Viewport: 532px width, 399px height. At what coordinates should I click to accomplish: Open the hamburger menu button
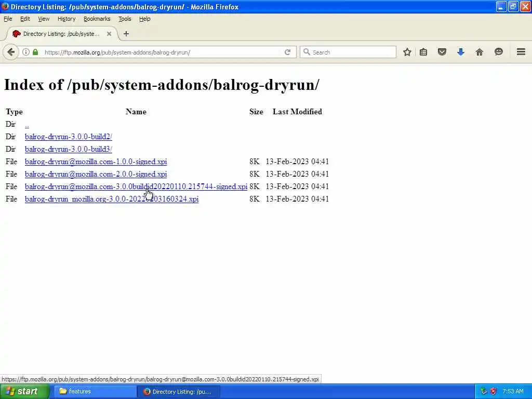521,52
